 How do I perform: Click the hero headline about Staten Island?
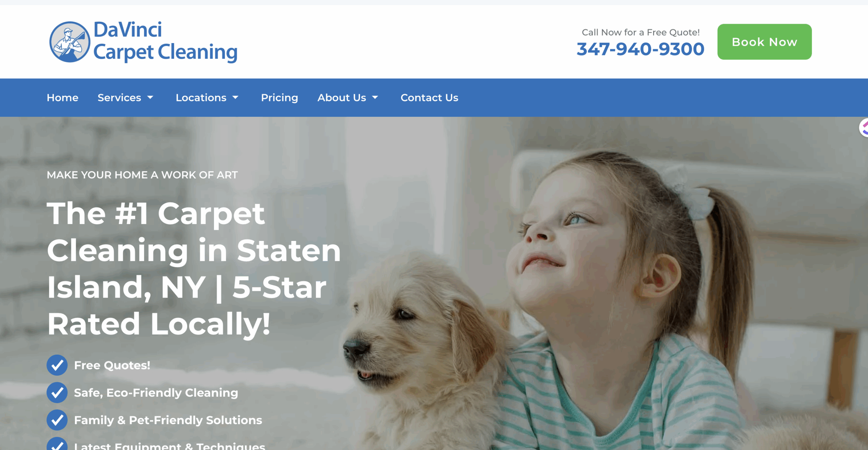coord(194,268)
